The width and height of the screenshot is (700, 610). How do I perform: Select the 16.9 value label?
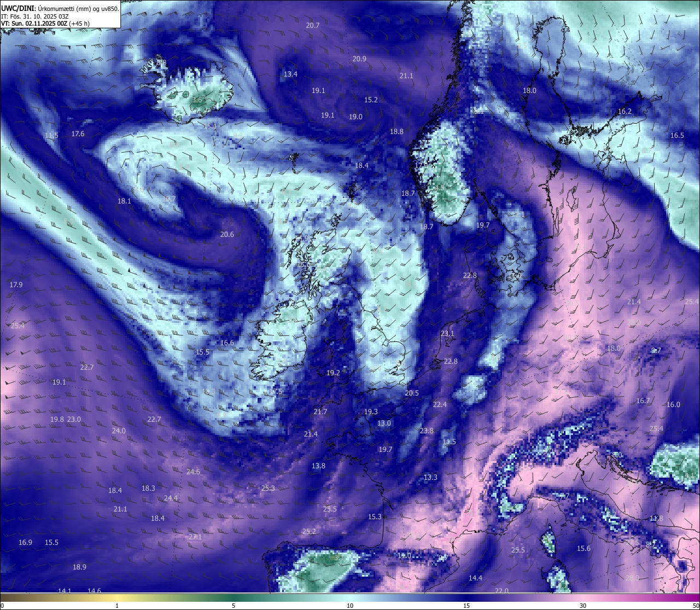pos(25,543)
